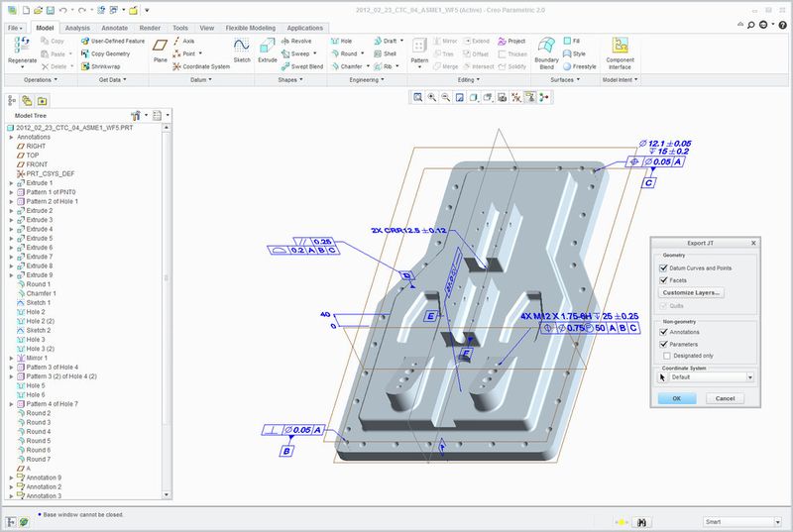The width and height of the screenshot is (793, 532).
Task: Expand the Mirror 1 tree node
Action: point(11,359)
